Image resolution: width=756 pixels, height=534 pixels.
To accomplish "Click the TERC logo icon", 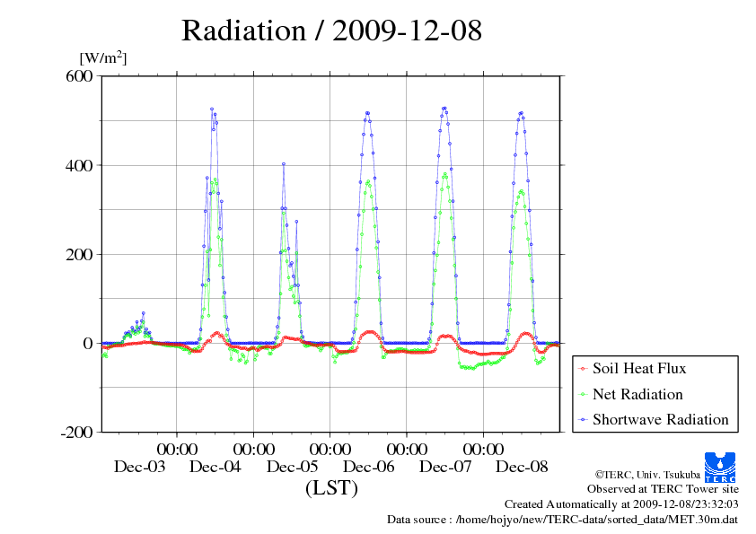I will 720,467.
